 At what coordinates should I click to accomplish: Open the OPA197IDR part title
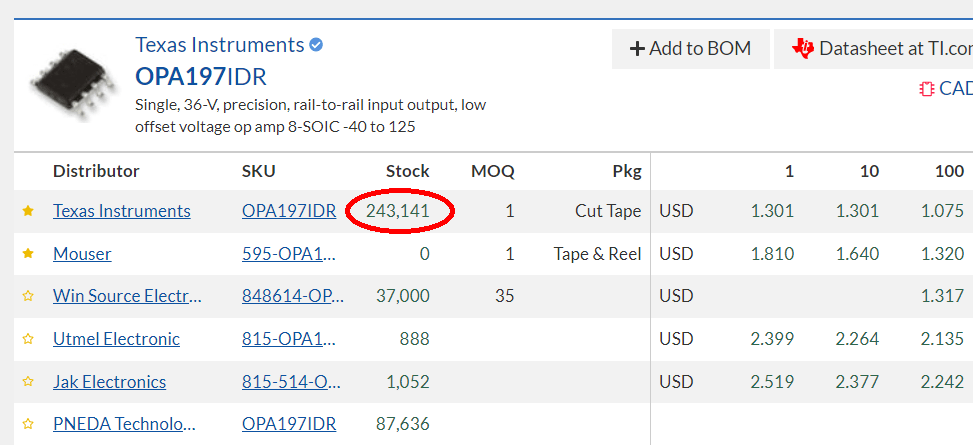(201, 77)
